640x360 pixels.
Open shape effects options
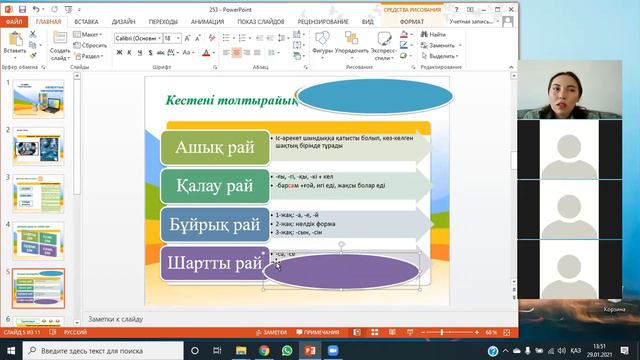[404, 56]
